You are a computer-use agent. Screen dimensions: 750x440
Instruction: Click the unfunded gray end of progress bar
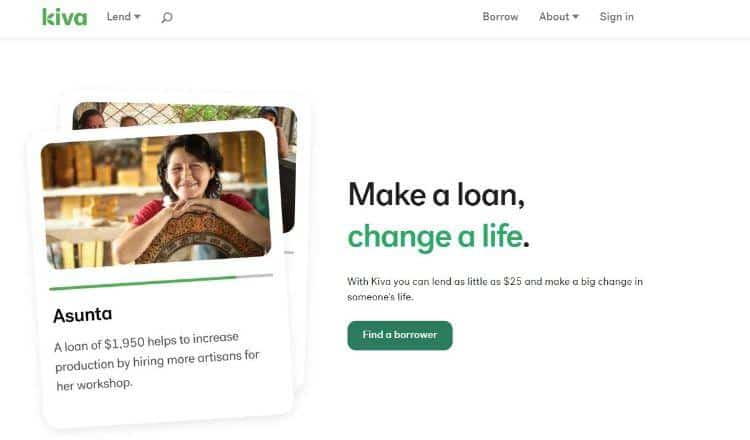coord(254,276)
